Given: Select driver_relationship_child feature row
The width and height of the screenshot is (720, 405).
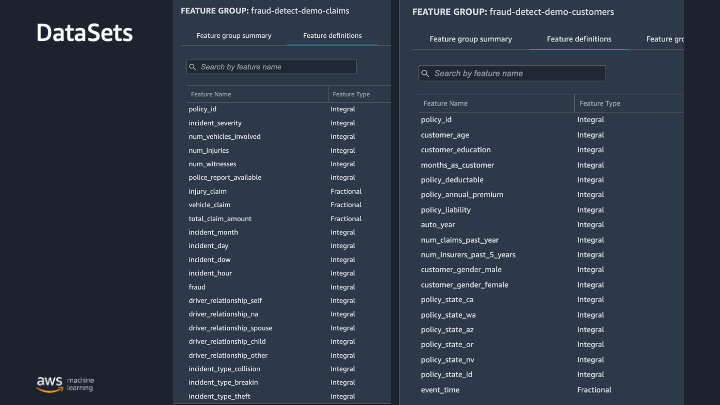Looking at the screenshot, I should (x=288, y=342).
